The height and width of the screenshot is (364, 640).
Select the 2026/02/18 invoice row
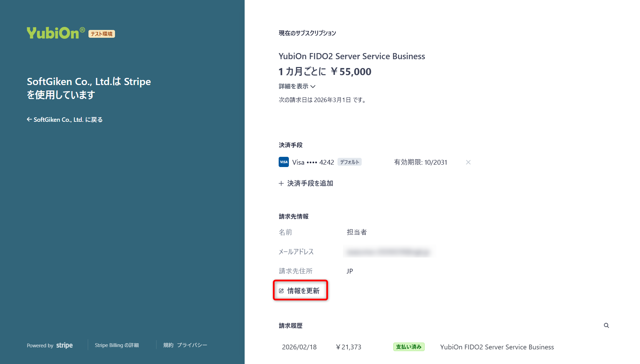tap(299, 347)
